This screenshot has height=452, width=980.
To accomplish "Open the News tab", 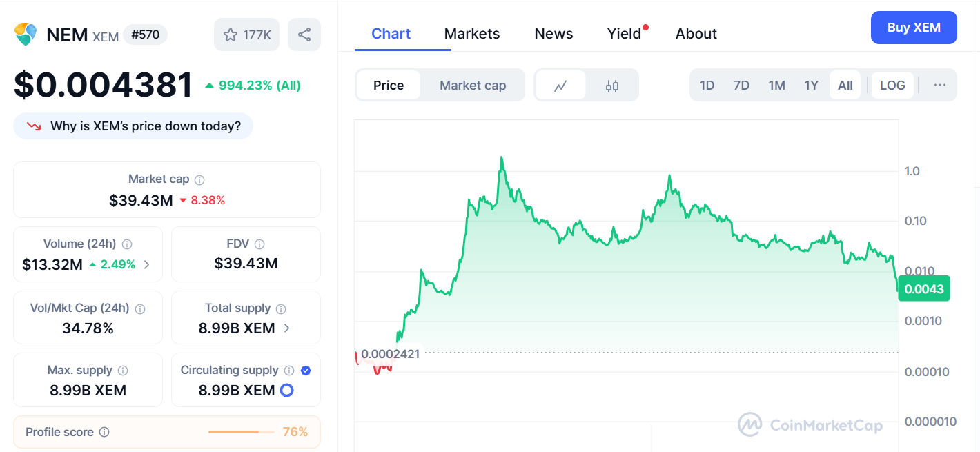I will tap(553, 34).
